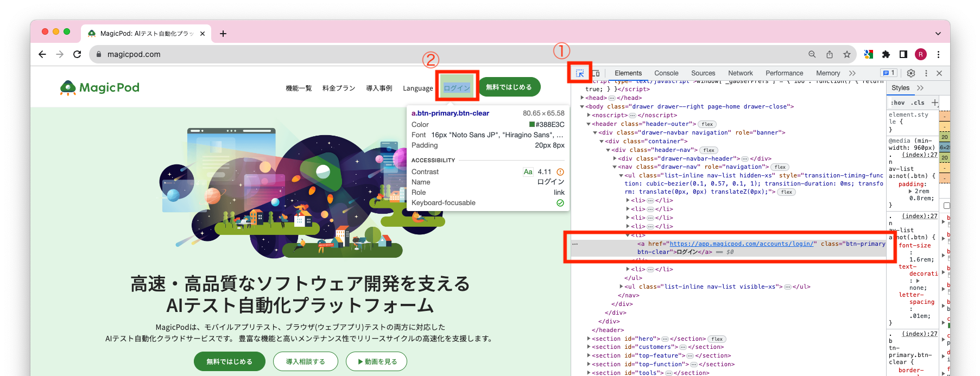The width and height of the screenshot is (980, 376).
Task: Switch to the Elements tab
Action: (x=628, y=73)
